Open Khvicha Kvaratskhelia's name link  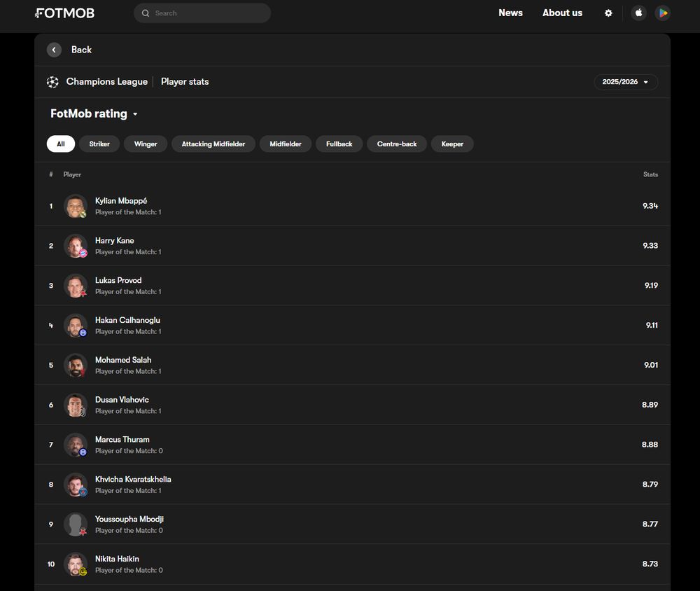(133, 480)
